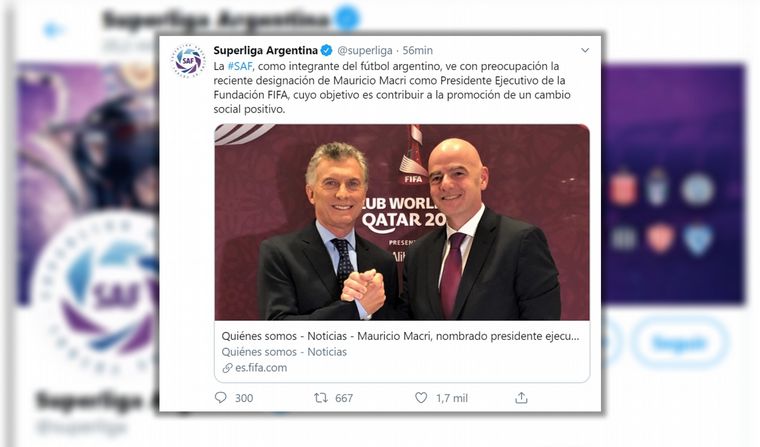Expand the tweet options chevron
This screenshot has height=447, width=760.
pos(585,50)
